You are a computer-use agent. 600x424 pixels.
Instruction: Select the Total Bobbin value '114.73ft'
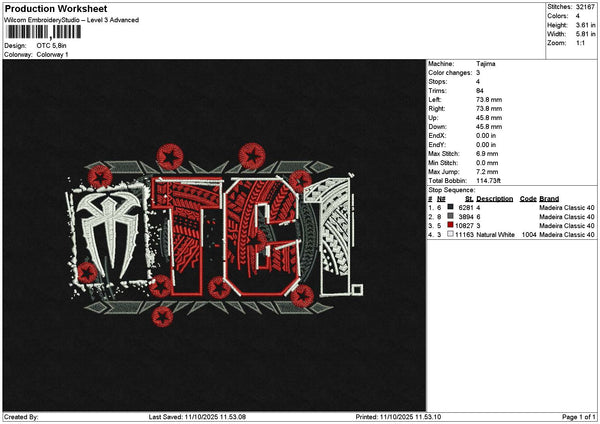[488, 181]
